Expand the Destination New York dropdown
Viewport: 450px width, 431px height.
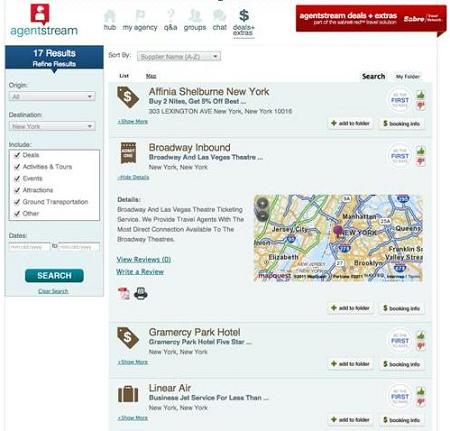tap(52, 126)
